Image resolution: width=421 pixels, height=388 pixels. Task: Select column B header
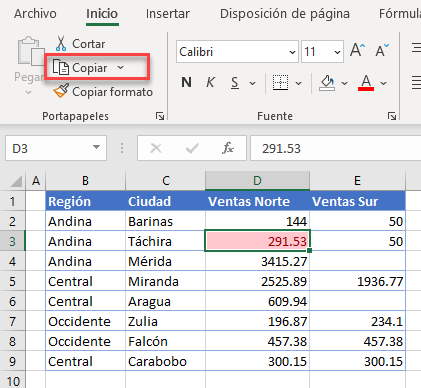pyautogui.click(x=85, y=181)
